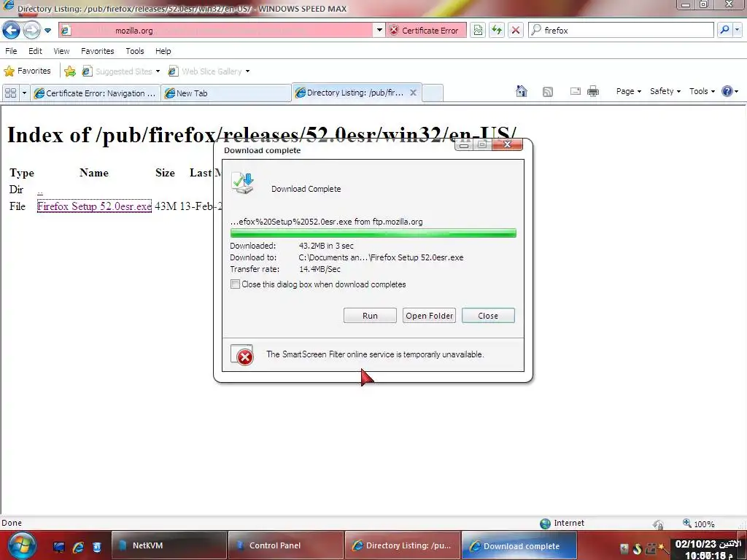Image resolution: width=747 pixels, height=560 pixels.
Task: Open the Suggested Sites dropdown
Action: pyautogui.click(x=121, y=71)
